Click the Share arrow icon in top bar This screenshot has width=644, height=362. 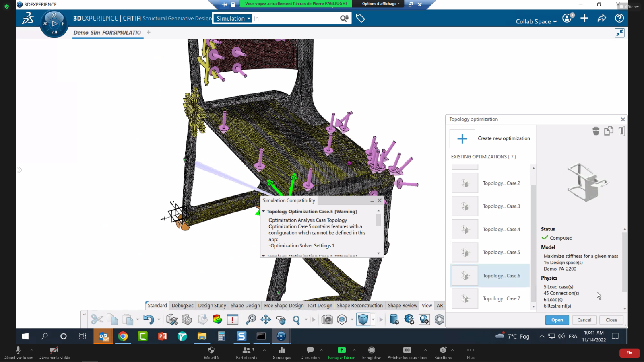602,18
